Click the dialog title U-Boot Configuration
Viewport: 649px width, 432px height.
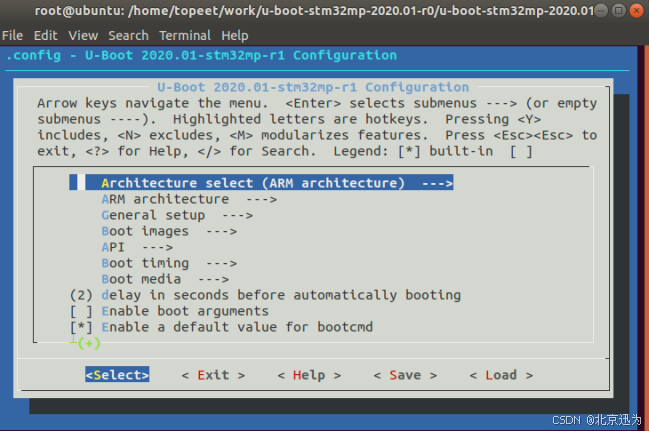[x=313, y=87]
